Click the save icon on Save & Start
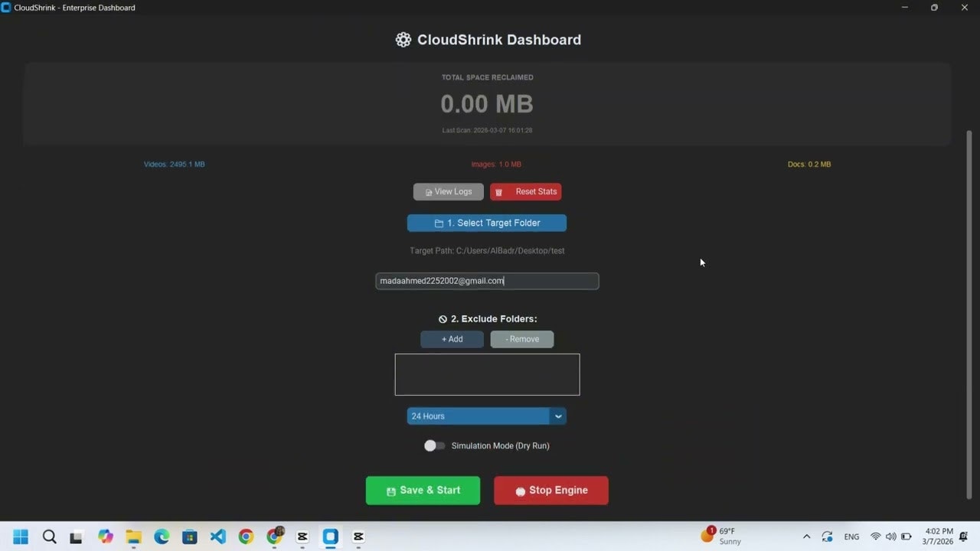Screen dimensions: 980x551 point(391,490)
